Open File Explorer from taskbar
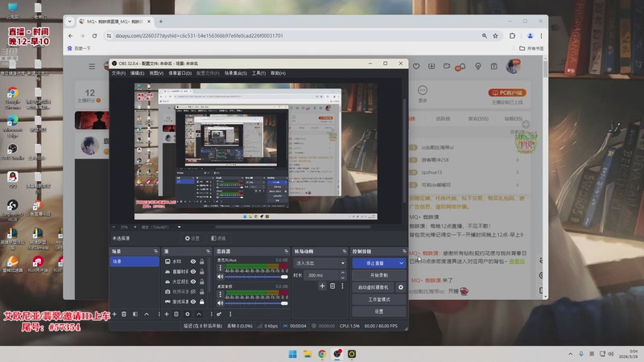Screen dimensions: 644x362 click(308, 354)
